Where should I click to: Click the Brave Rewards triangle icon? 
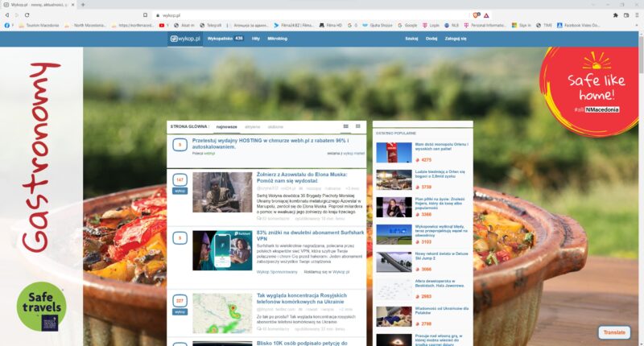pyautogui.click(x=486, y=15)
